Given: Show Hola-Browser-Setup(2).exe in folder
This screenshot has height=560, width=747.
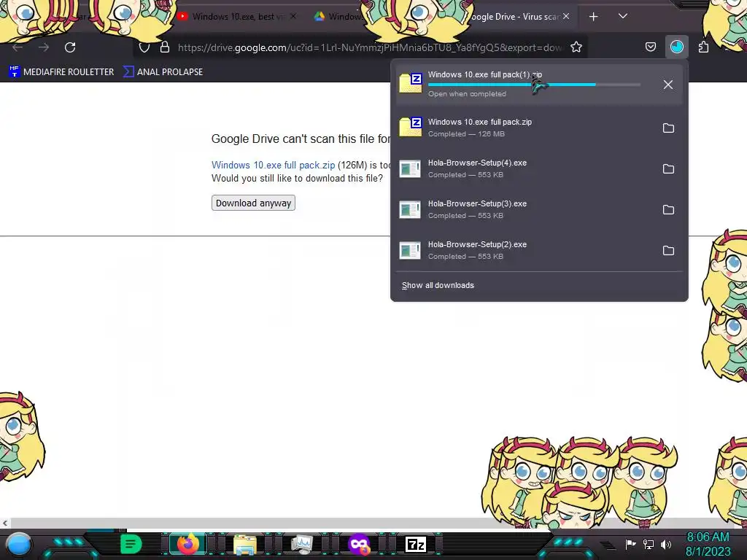Looking at the screenshot, I should click(668, 251).
